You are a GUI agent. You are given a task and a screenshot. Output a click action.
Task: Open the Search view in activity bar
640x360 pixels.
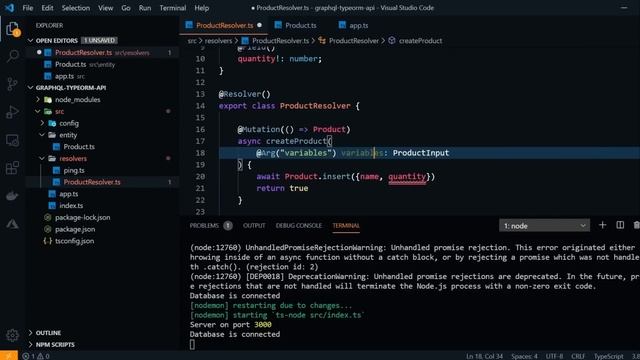pos(12,56)
